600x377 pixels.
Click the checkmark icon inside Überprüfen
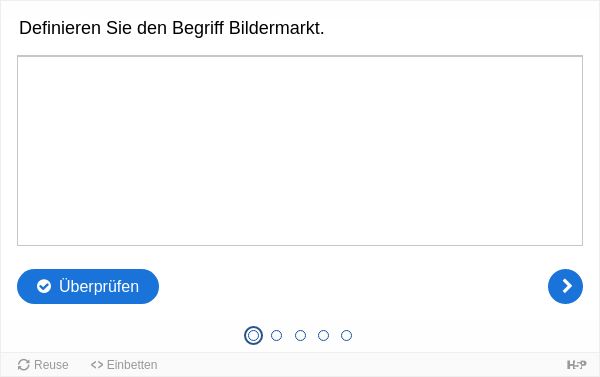pyautogui.click(x=44, y=286)
